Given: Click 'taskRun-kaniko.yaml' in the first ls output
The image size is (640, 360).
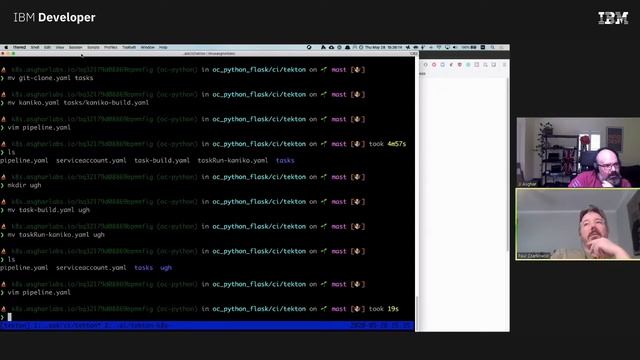Looking at the screenshot, I should pyautogui.click(x=233, y=160).
